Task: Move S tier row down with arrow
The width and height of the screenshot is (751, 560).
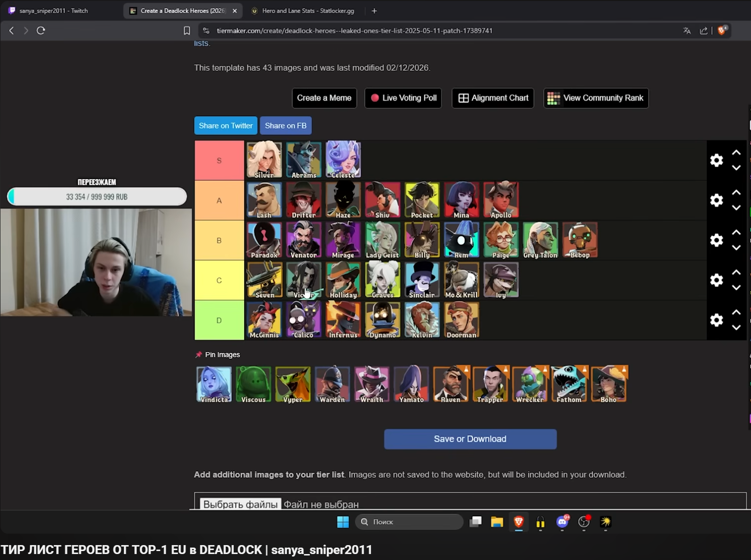Action: click(737, 168)
